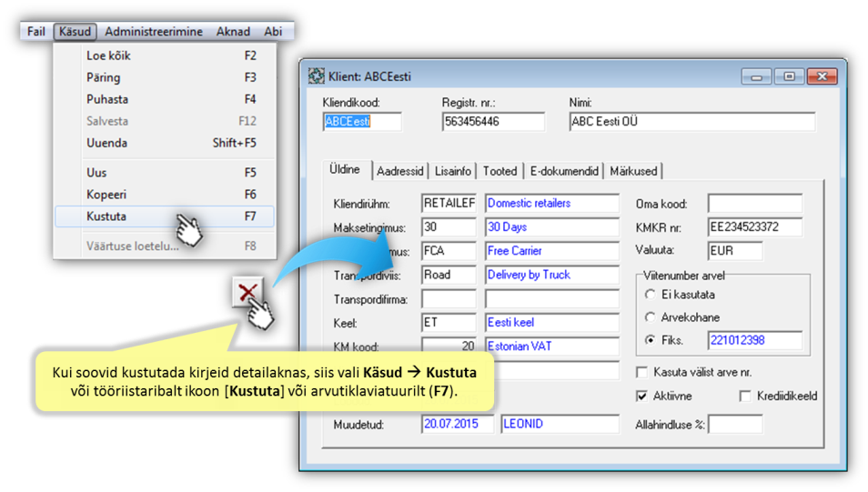The image size is (868, 492).
Task: Click the Free Carrier description
Action: 552,251
